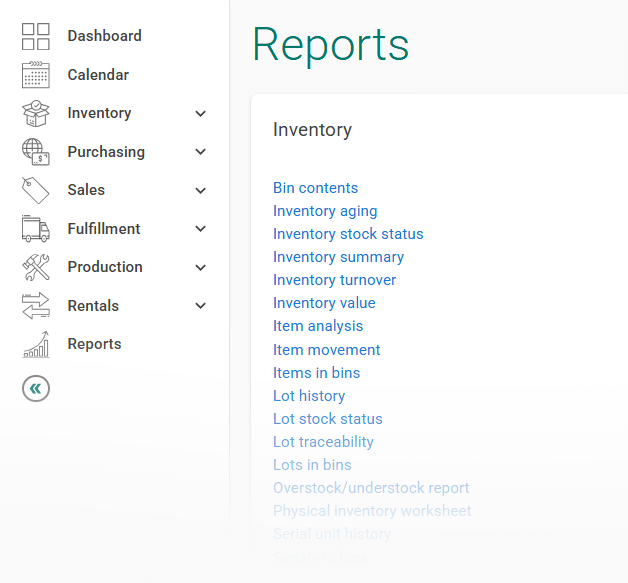Open the Physical inventory worksheet link
Image resolution: width=628 pixels, height=583 pixels.
pyautogui.click(x=372, y=511)
